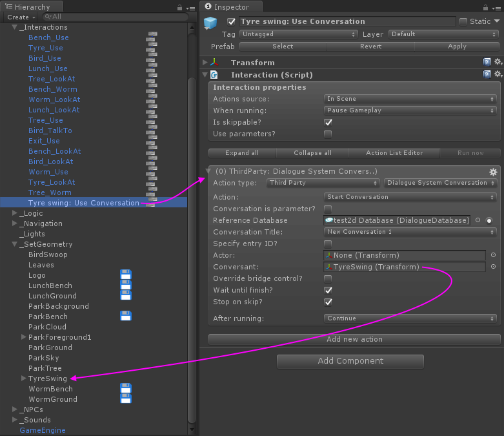This screenshot has width=504, height=436.
Task: Open the Create menu in Hierarchy
Action: [21, 17]
